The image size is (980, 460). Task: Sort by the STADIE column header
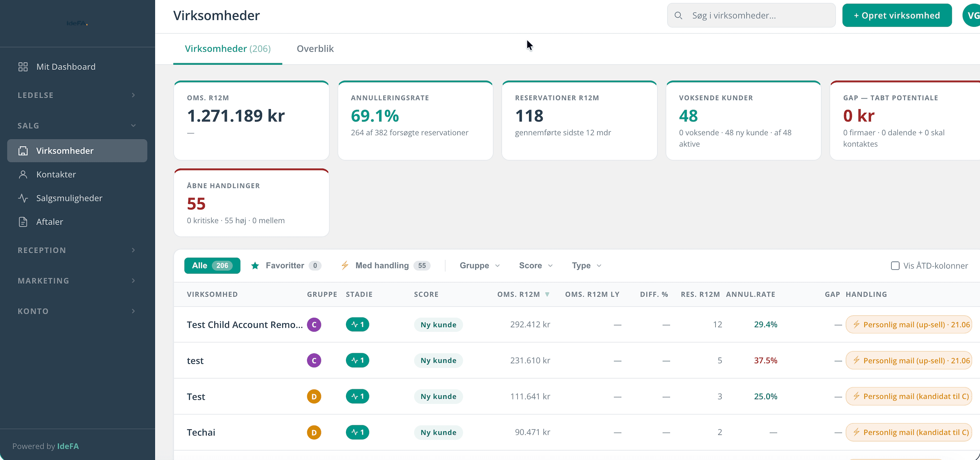[x=359, y=294]
